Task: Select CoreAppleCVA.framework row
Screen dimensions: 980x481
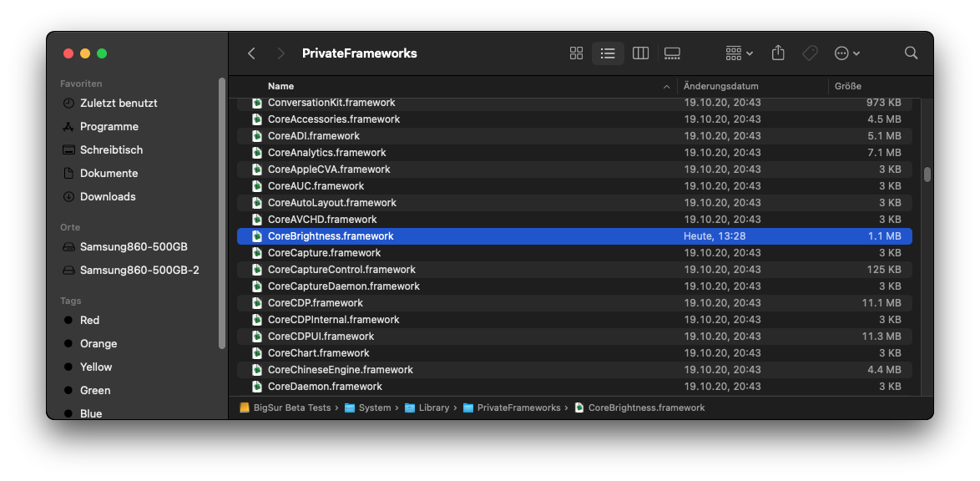Action: (x=574, y=170)
